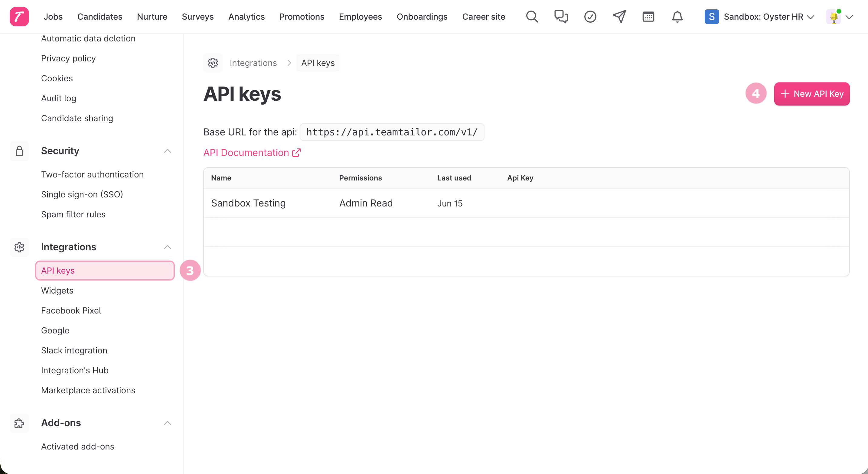Open Automatic data deletion settings
The width and height of the screenshot is (868, 474).
coord(88,38)
